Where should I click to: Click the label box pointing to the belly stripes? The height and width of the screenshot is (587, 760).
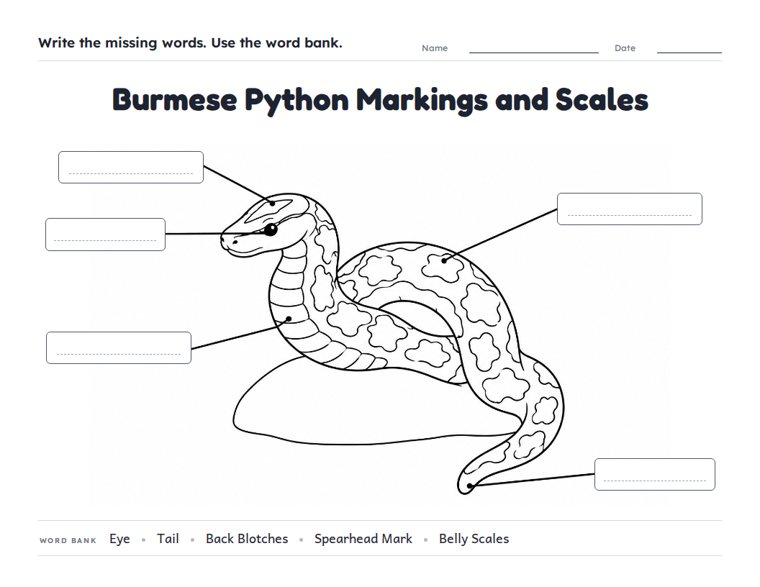(119, 348)
